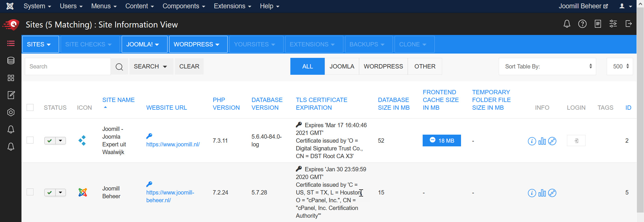Switch to the WORDPRESS filter tab
This screenshot has width=644, height=222.
383,66
